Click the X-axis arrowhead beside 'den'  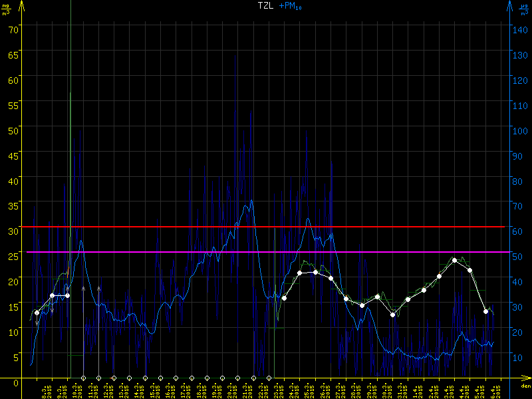pyautogui.click(x=523, y=378)
